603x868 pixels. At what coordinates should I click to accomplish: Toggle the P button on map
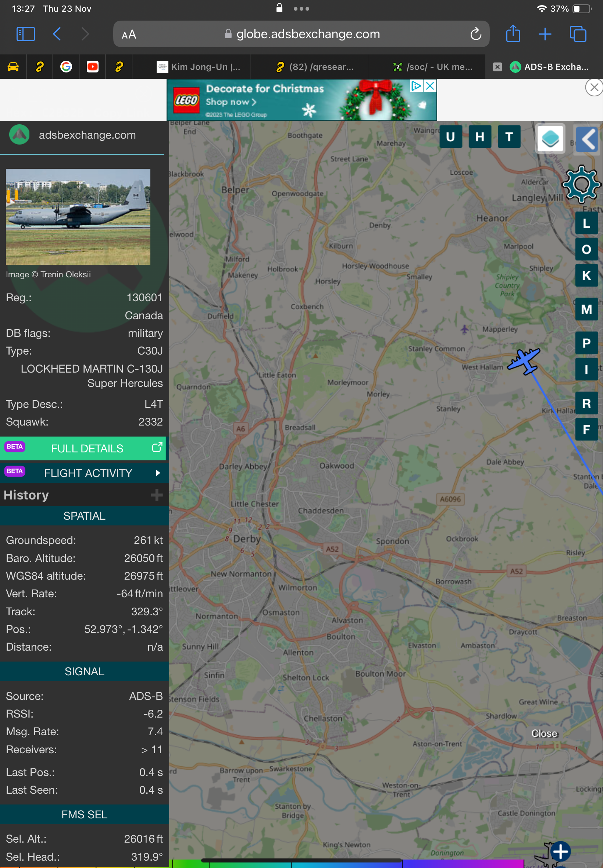point(586,343)
